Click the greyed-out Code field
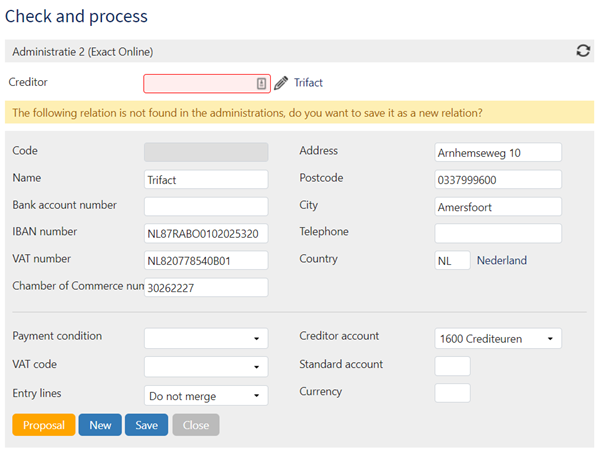The height and width of the screenshot is (455, 601). (206, 152)
